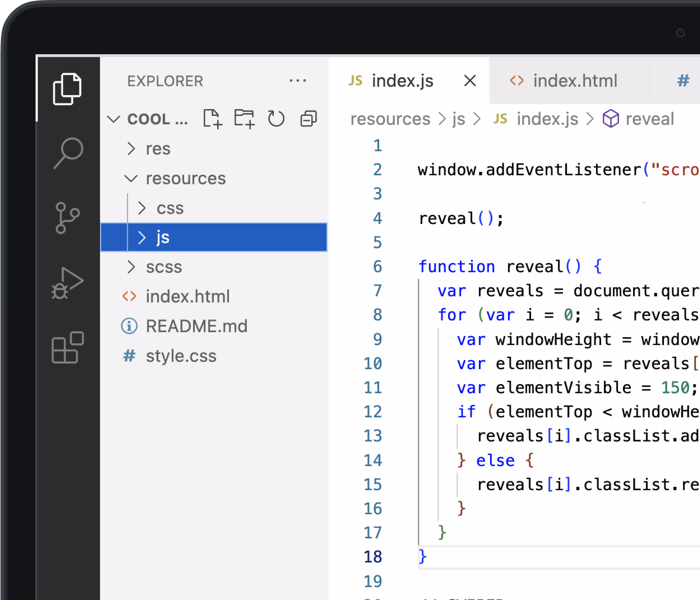Click the HTML icon on index.html tab
Screen dimensions: 700x600
517,81
